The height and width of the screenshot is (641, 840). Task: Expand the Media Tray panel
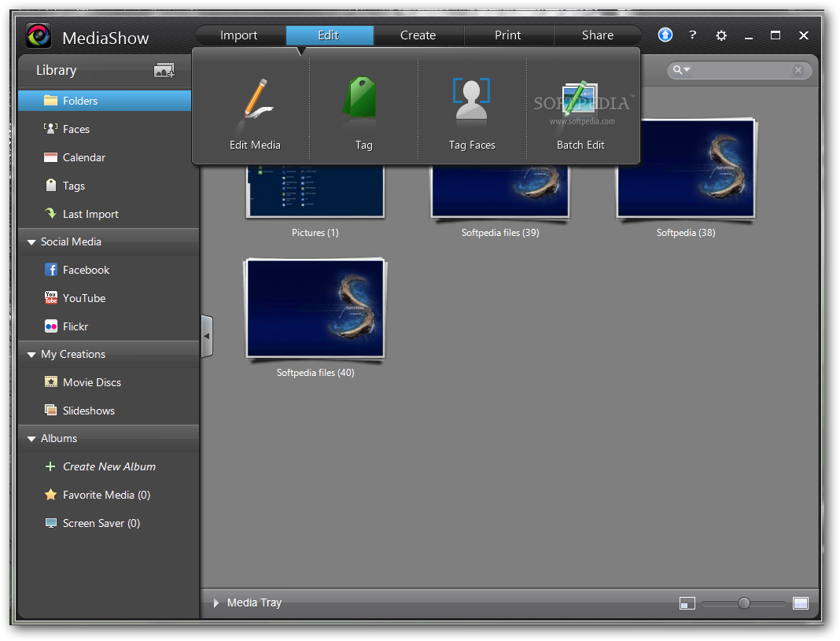coord(216,603)
